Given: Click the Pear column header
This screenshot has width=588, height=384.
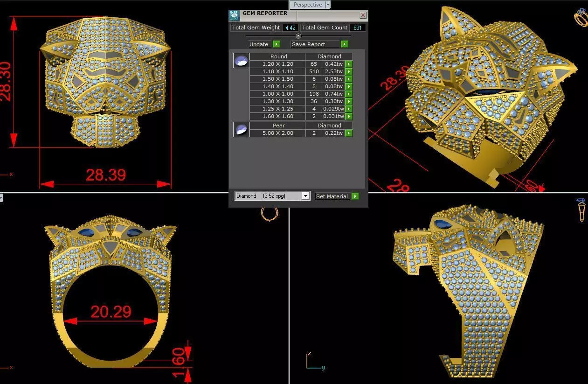Looking at the screenshot, I should [x=278, y=126].
